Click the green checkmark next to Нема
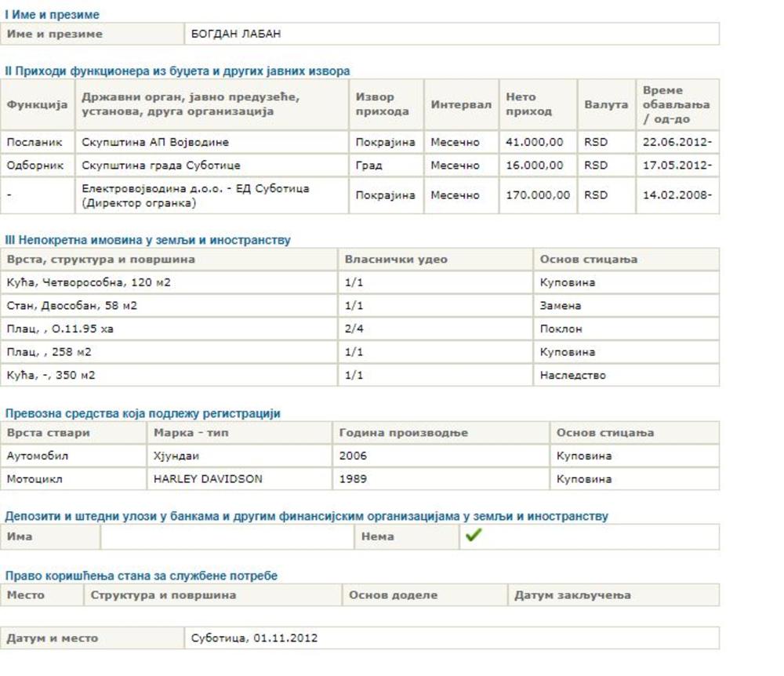 click(x=473, y=536)
